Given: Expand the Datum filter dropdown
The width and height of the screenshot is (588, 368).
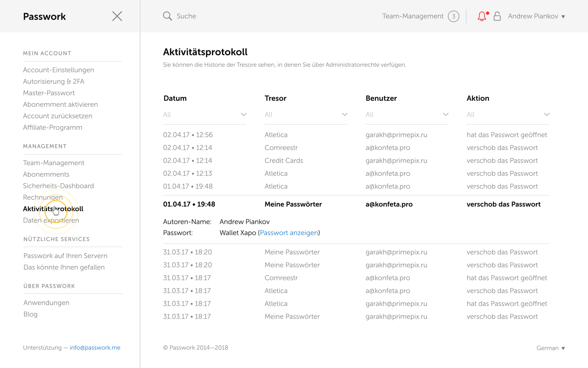Looking at the screenshot, I should coord(205,115).
